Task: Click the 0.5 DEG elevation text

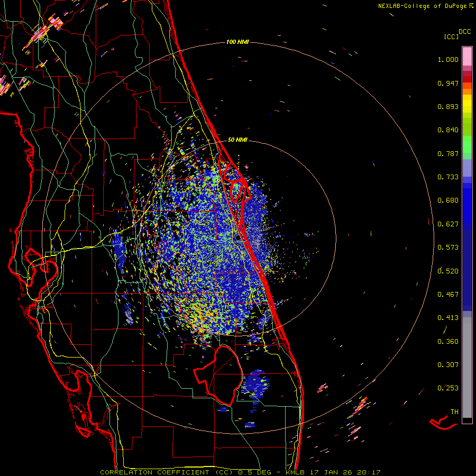Action: pos(255,472)
